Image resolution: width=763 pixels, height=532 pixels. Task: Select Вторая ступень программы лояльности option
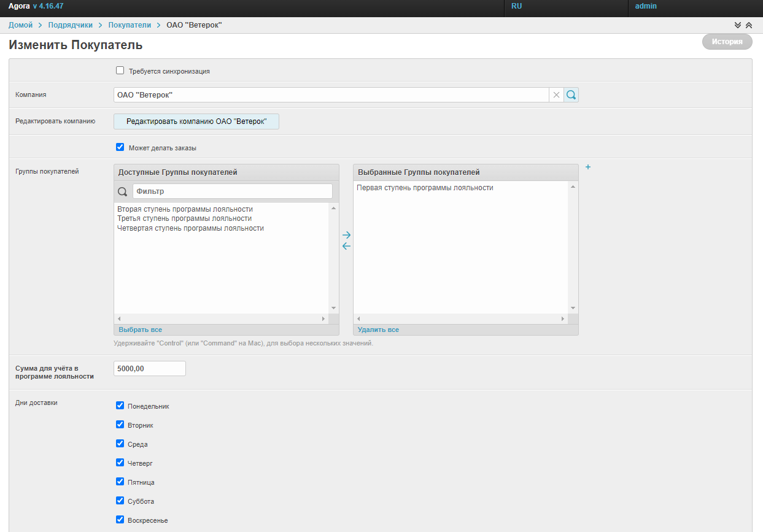[x=185, y=209]
